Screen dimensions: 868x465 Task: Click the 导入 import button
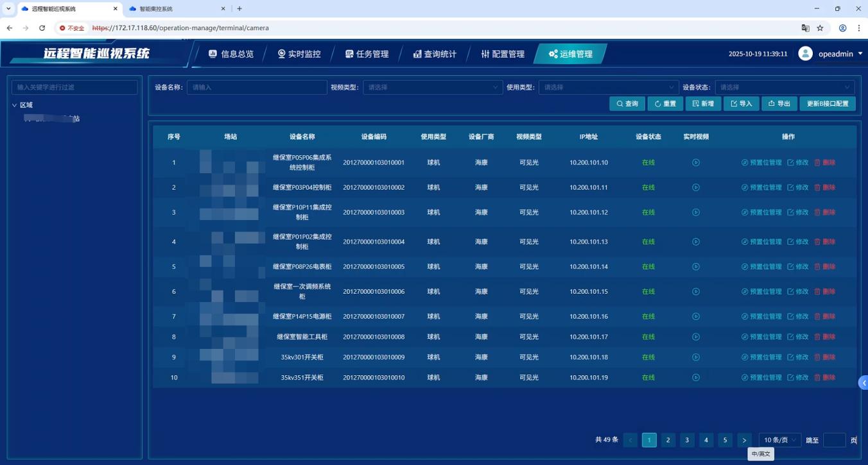point(741,104)
